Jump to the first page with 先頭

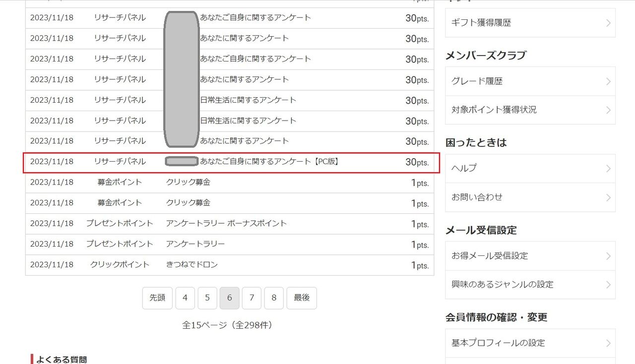[x=157, y=298]
